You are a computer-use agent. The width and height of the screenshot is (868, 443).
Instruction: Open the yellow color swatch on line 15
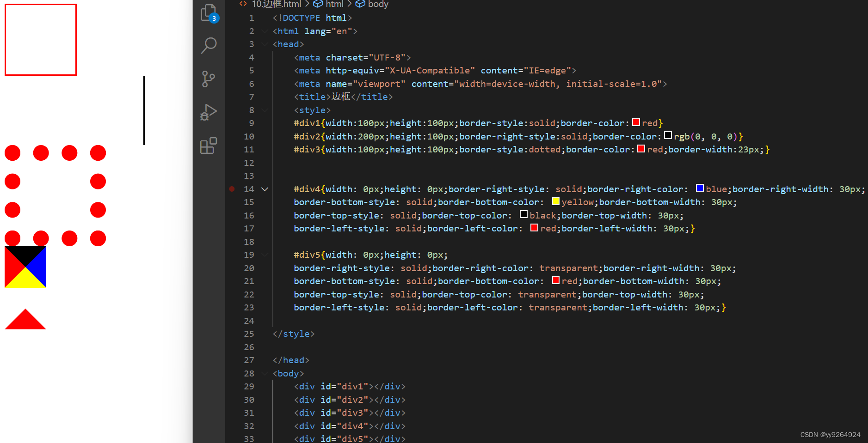tap(555, 201)
